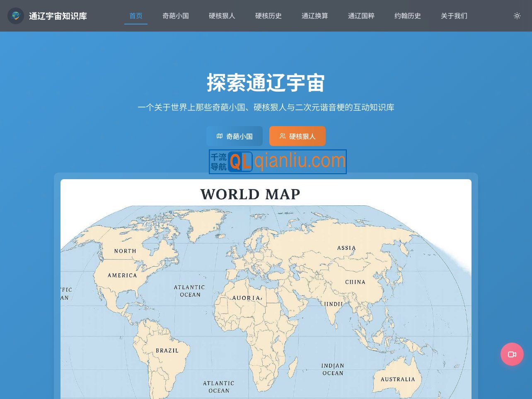This screenshot has height=399, width=532.
Task: Open the 通辽换算 page
Action: click(x=315, y=16)
